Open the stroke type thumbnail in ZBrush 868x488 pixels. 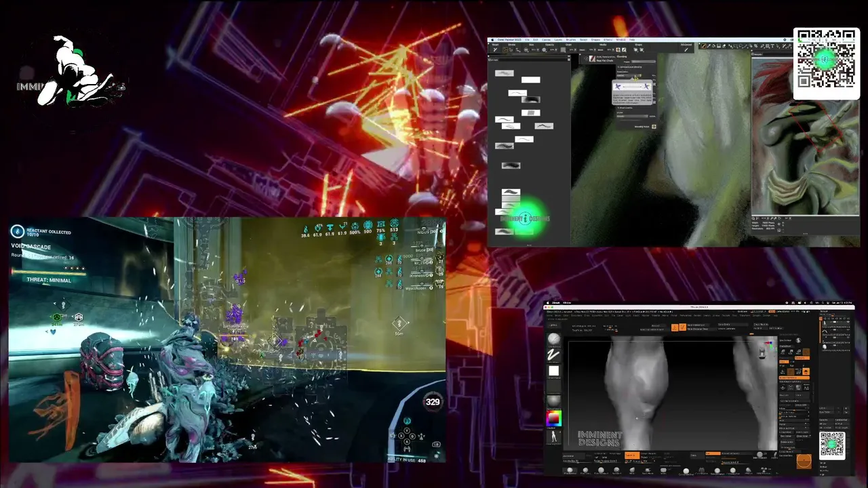pos(554,355)
